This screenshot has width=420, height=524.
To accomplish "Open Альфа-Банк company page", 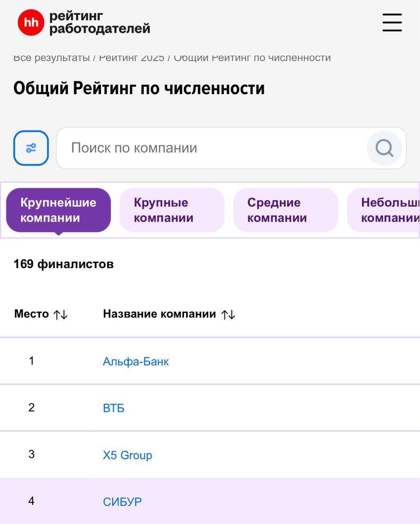I will pos(136,361).
